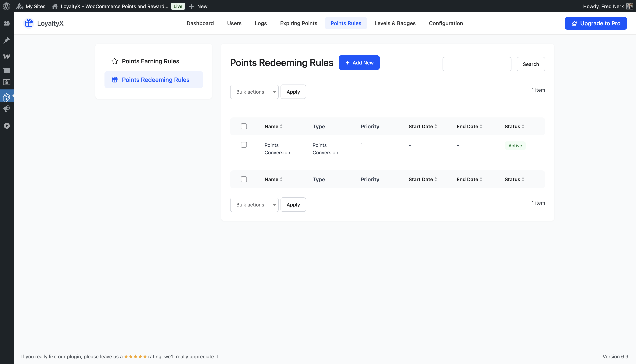This screenshot has height=364, width=636.
Task: Sort by Start Date column arrows
Action: pos(436,127)
